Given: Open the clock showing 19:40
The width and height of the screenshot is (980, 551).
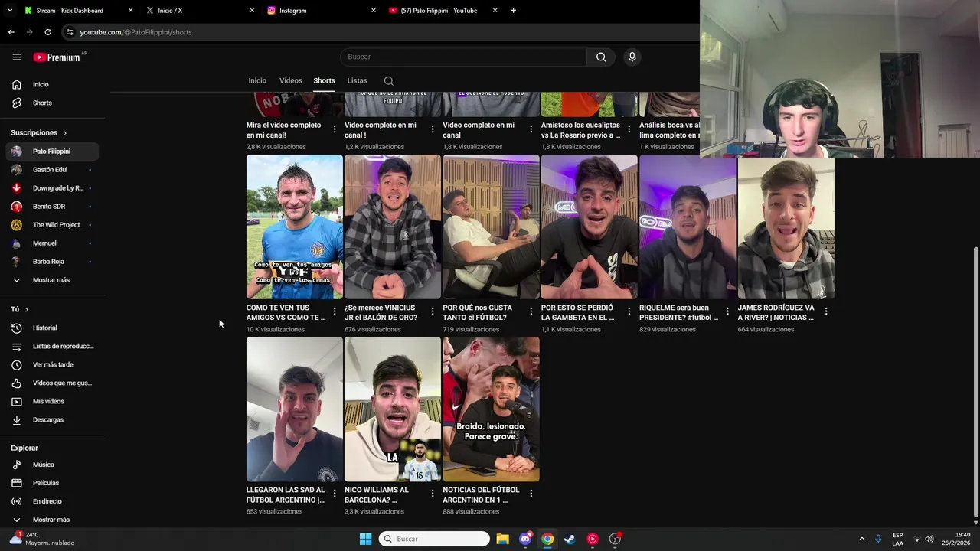Looking at the screenshot, I should point(955,539).
